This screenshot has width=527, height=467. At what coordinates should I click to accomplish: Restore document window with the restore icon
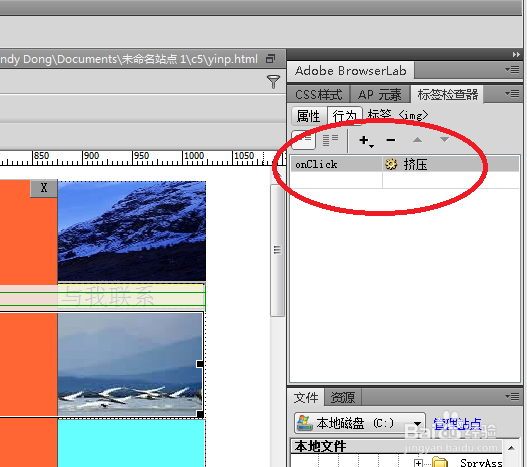271,59
